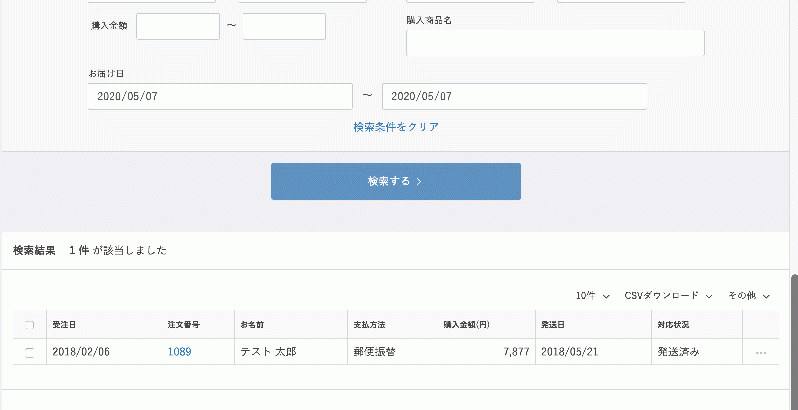798x410 pixels.
Task: Click the お届け日 start date field
Action: click(x=220, y=97)
